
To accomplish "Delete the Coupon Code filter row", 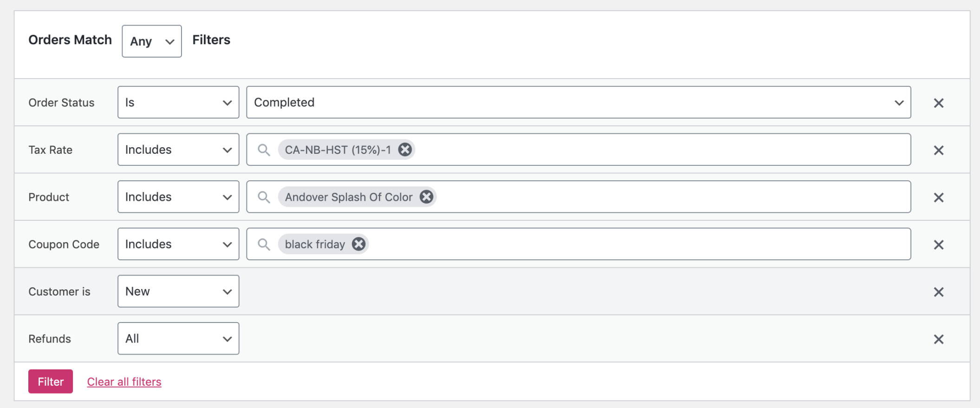I will 938,244.
